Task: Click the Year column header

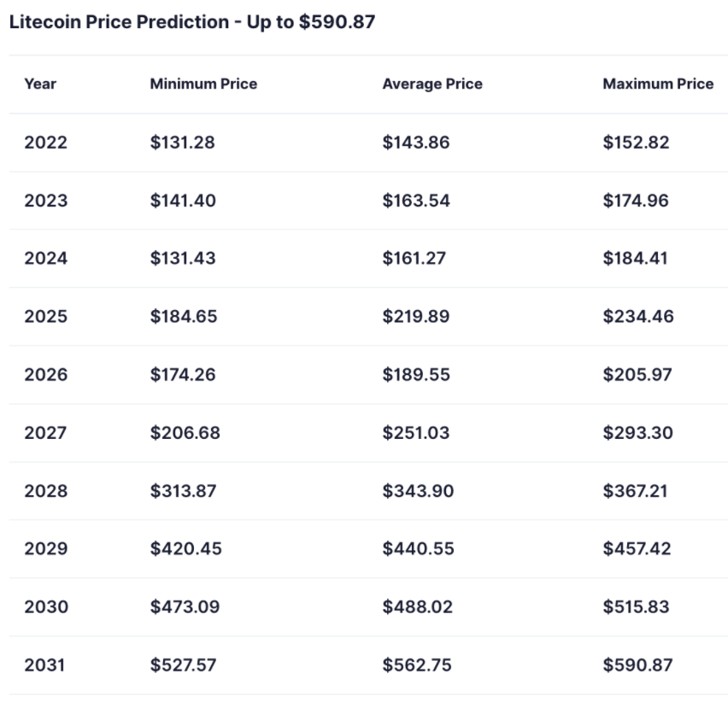Action: pyautogui.click(x=41, y=84)
